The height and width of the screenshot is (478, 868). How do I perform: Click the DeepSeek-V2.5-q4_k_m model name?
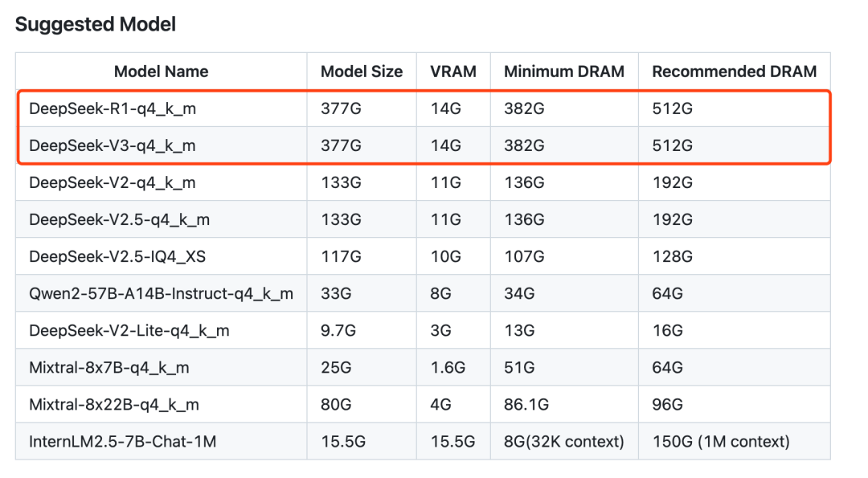pos(120,219)
